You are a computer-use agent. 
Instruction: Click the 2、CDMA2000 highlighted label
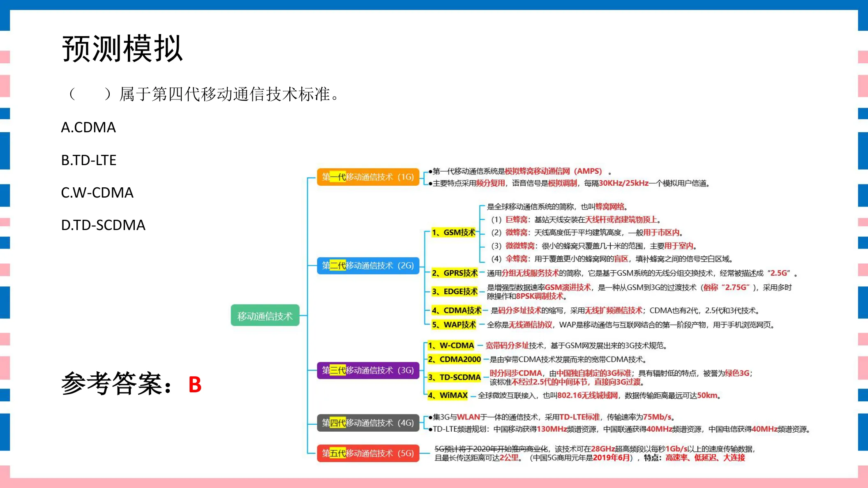pos(454,359)
